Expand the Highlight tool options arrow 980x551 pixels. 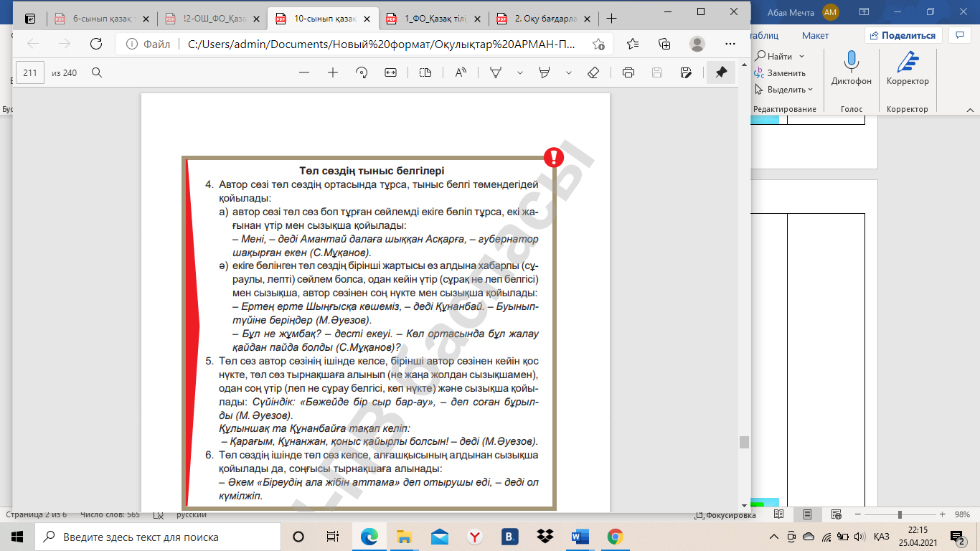569,72
